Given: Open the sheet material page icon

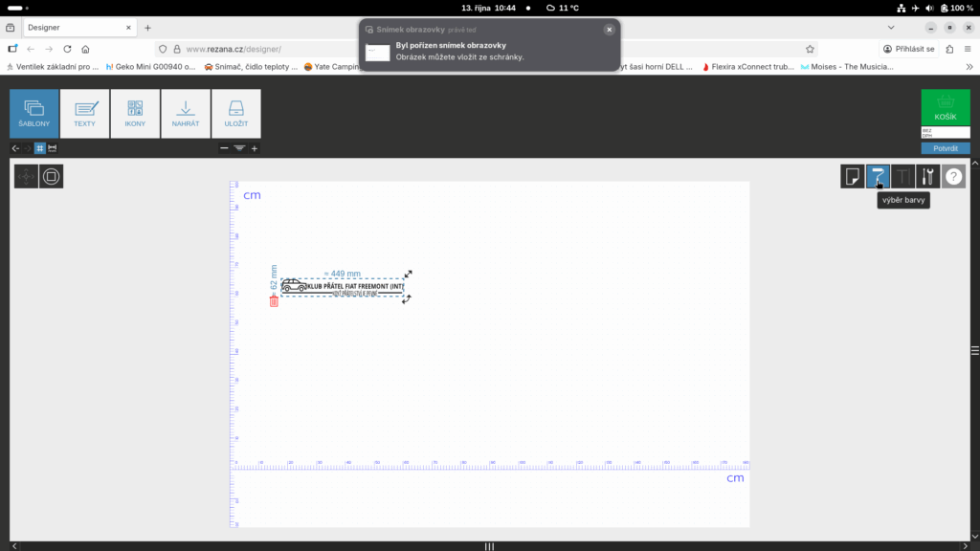Looking at the screenshot, I should tap(852, 176).
